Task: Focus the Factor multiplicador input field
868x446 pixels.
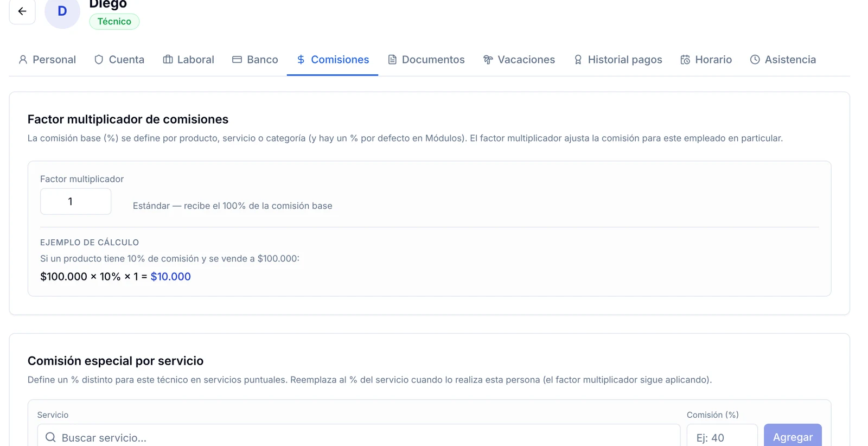Action: (76, 201)
